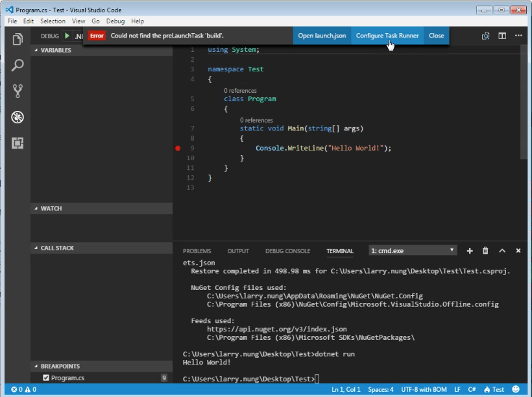Viewport: 532px width, 397px height.
Task: Click 'namespace Test' in the editor
Action: [236, 69]
